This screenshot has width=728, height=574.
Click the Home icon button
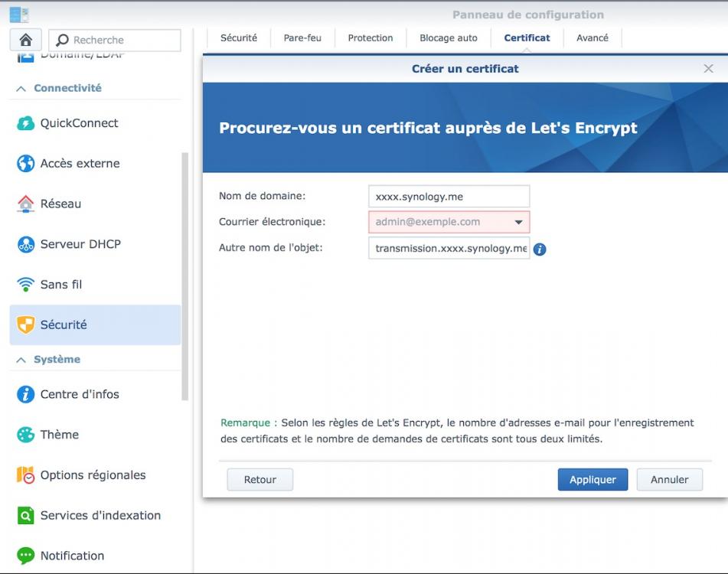tap(25, 40)
